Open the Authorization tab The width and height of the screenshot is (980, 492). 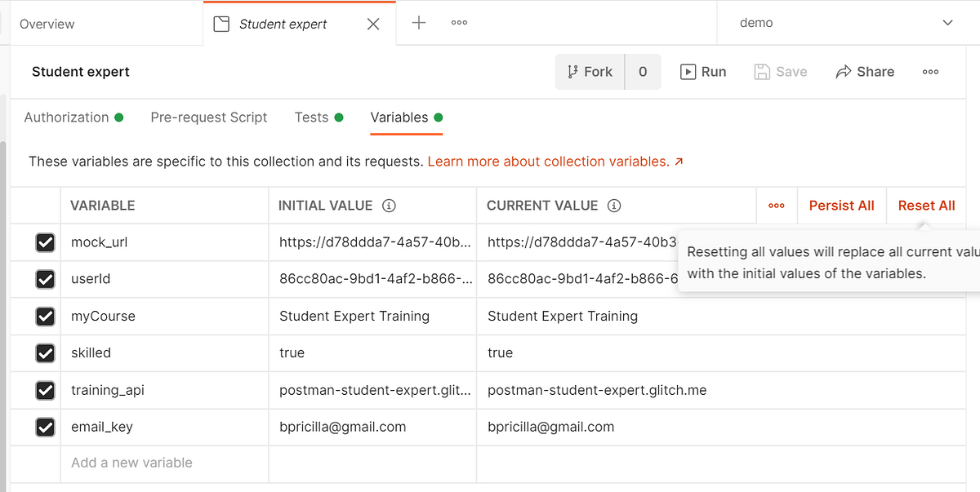click(x=73, y=117)
